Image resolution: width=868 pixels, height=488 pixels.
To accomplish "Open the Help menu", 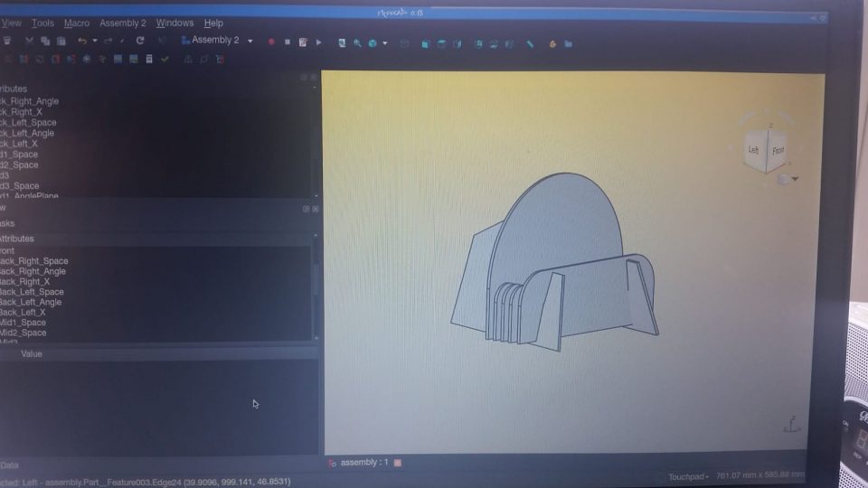I will pyautogui.click(x=213, y=23).
